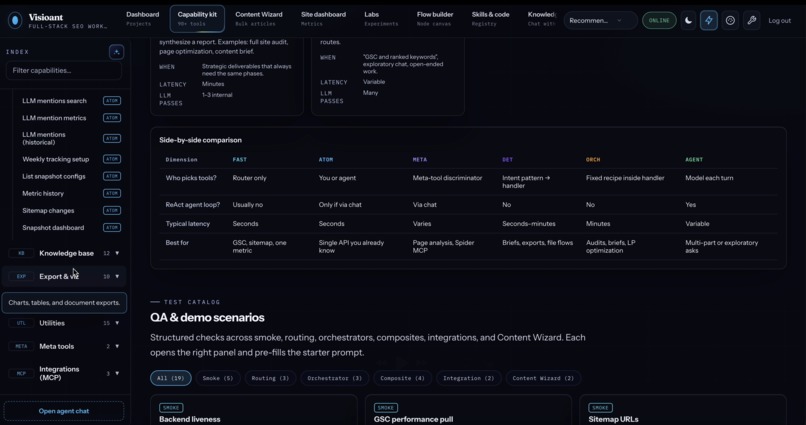Log out of the app
This screenshot has width=806, height=425.
coord(779,21)
